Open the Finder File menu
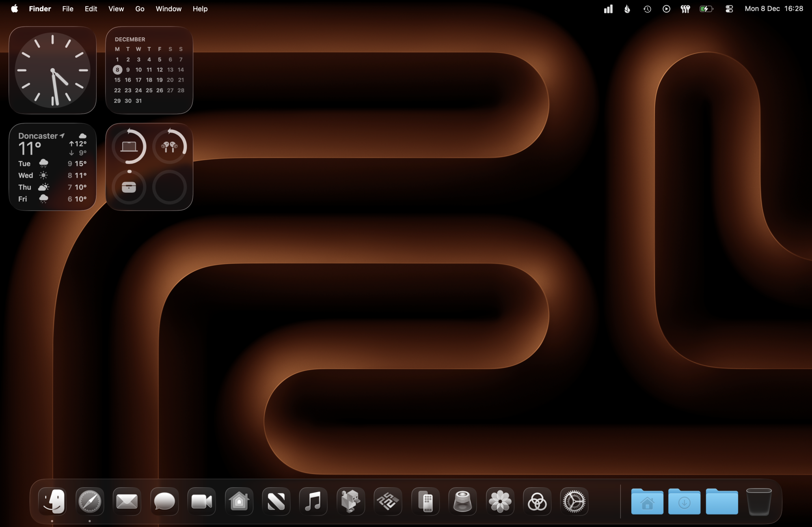 67,9
